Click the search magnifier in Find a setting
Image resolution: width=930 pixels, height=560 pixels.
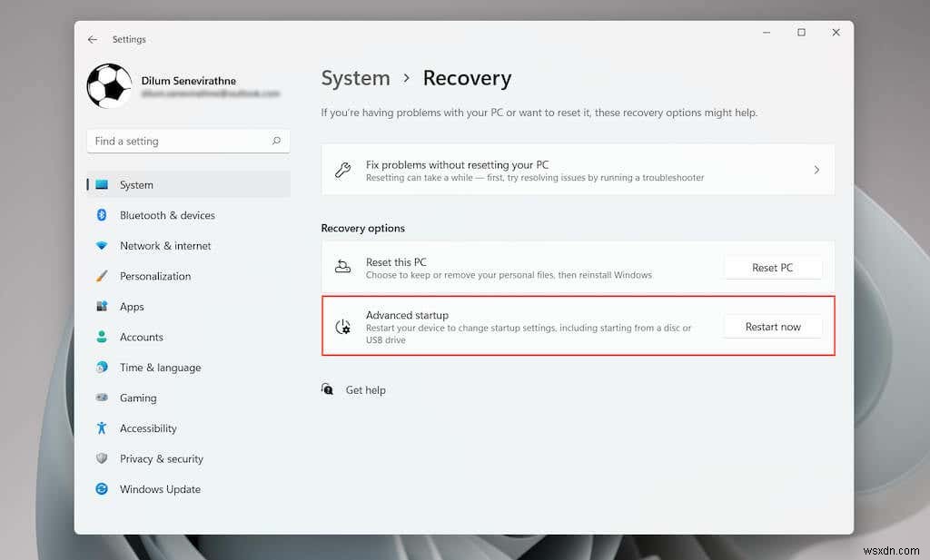pyautogui.click(x=275, y=141)
